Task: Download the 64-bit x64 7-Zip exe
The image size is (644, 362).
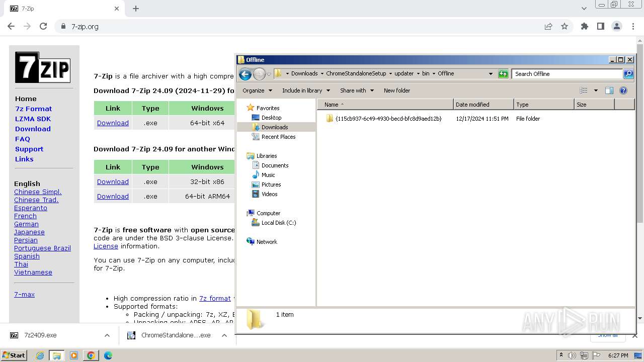Action: (113, 123)
